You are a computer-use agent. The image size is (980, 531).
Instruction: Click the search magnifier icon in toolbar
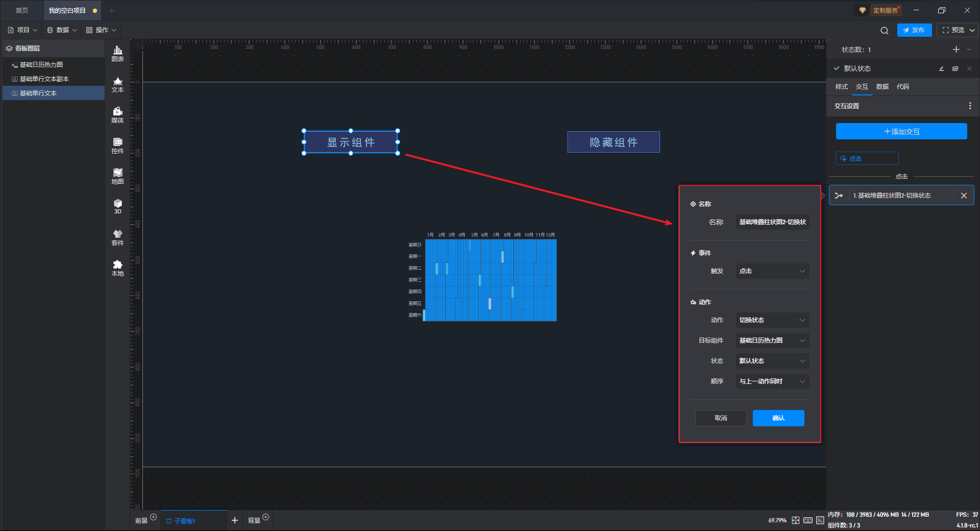click(884, 31)
